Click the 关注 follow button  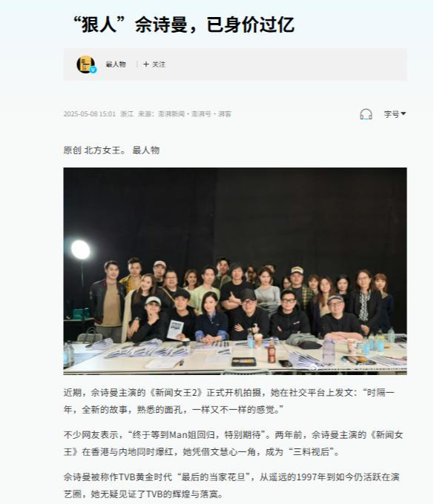(x=154, y=64)
